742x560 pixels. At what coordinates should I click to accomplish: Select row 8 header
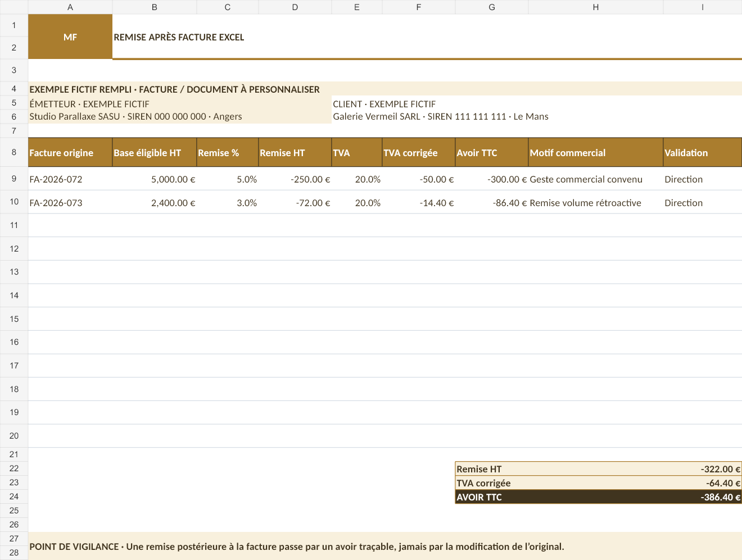click(x=14, y=152)
